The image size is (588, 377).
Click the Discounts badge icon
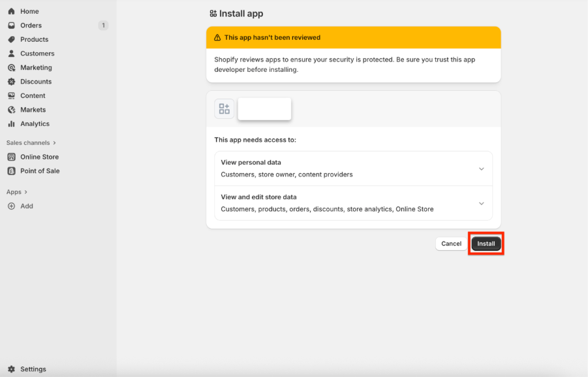tap(12, 82)
